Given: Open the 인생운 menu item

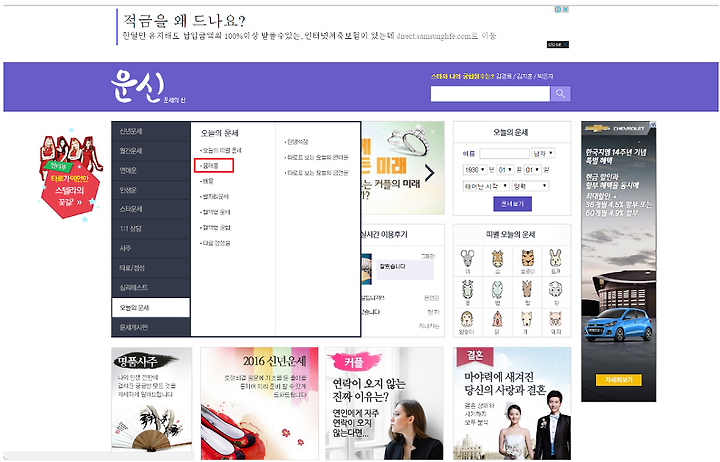Looking at the screenshot, I should pos(151,190).
